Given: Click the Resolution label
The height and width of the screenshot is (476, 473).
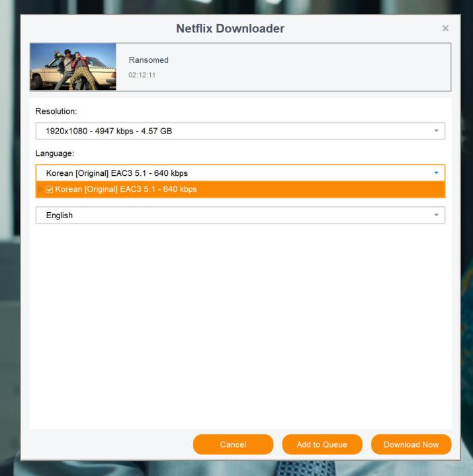Looking at the screenshot, I should point(56,111).
